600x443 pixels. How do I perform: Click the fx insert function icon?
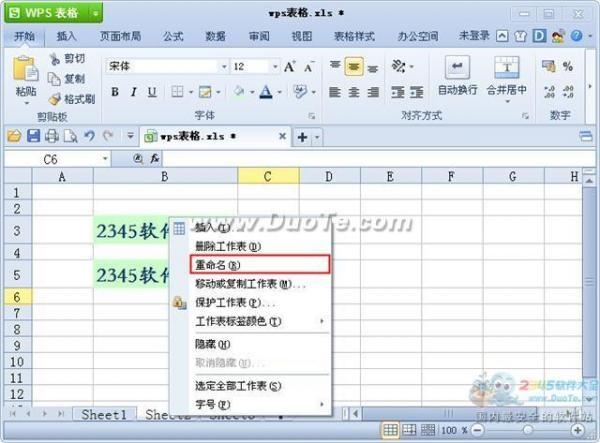154,158
